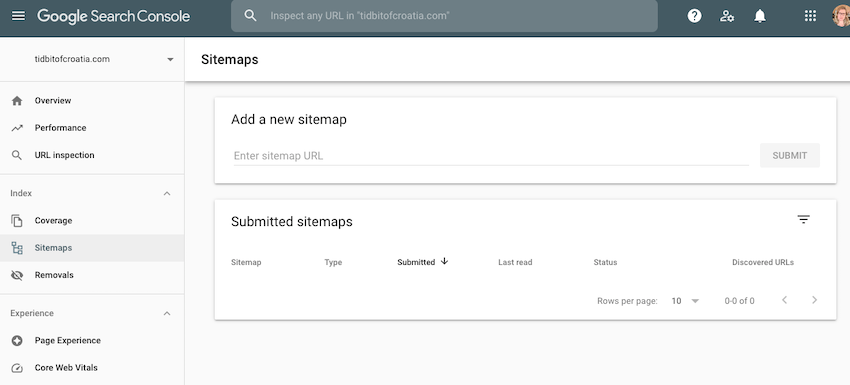This screenshot has height=385, width=850.
Task: Click the Overview home icon
Action: pos(17,101)
